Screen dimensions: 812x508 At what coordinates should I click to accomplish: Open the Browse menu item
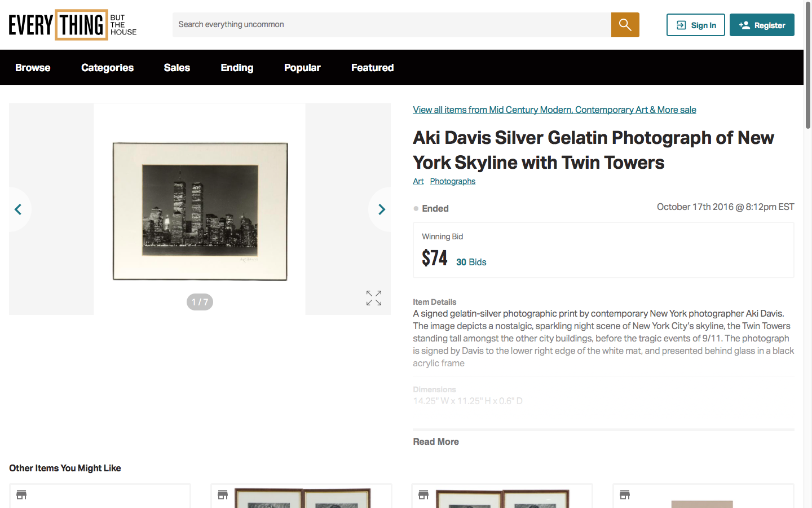[x=33, y=68]
